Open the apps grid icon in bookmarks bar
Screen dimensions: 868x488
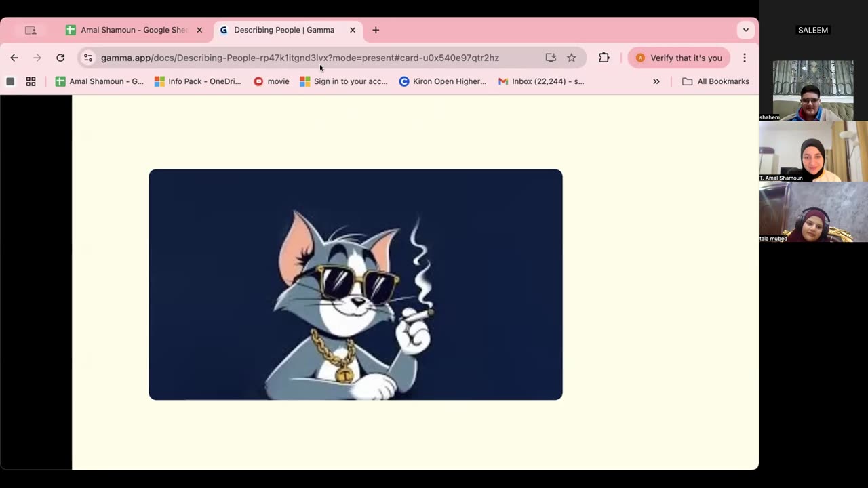31,81
